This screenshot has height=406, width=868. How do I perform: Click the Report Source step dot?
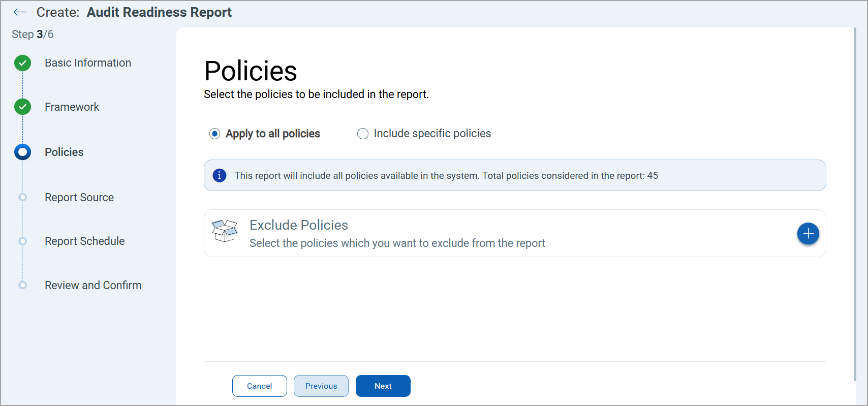(x=22, y=197)
